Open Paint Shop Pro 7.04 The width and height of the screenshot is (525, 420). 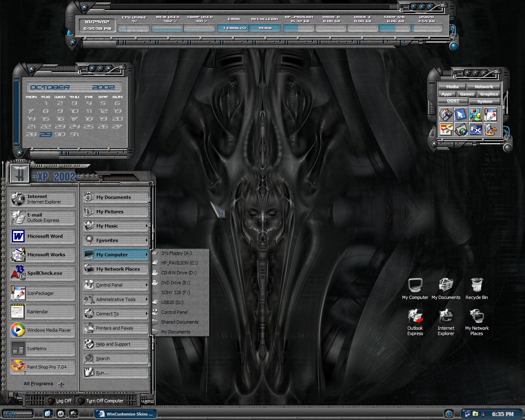pos(43,367)
